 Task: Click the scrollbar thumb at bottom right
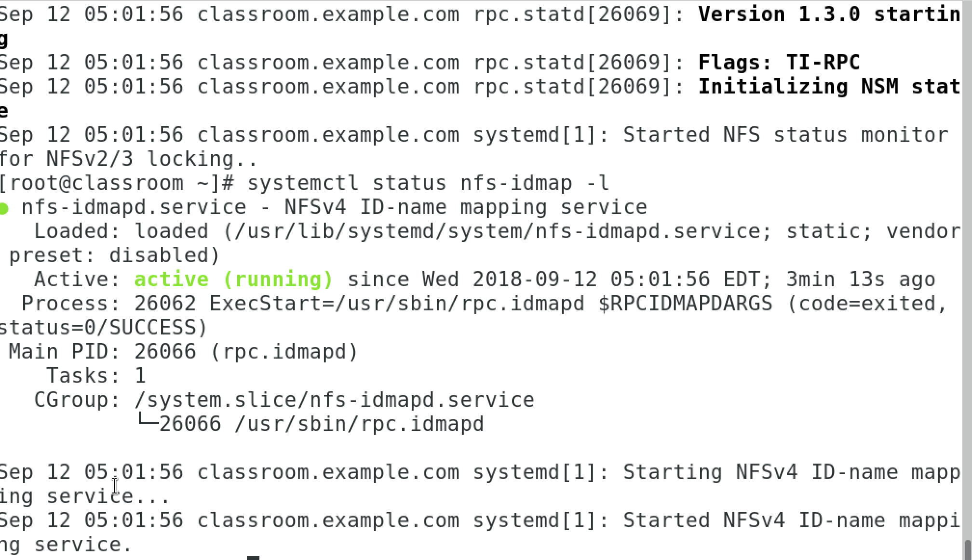(967, 550)
